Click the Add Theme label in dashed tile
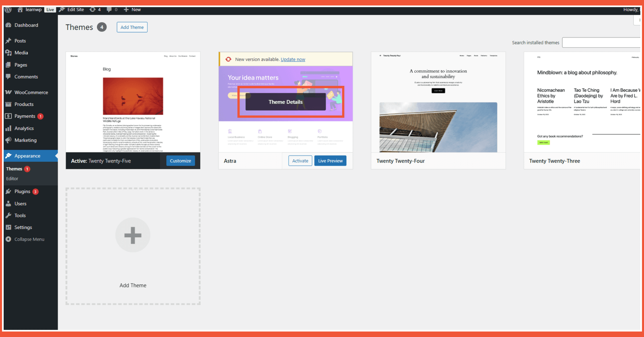 pos(133,286)
